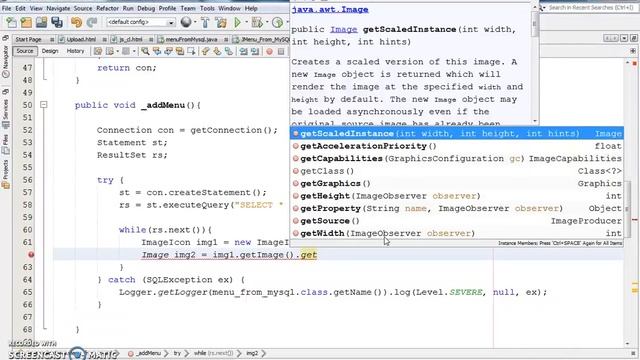Select the Source view button
The width and height of the screenshot is (640, 360).
25,51
